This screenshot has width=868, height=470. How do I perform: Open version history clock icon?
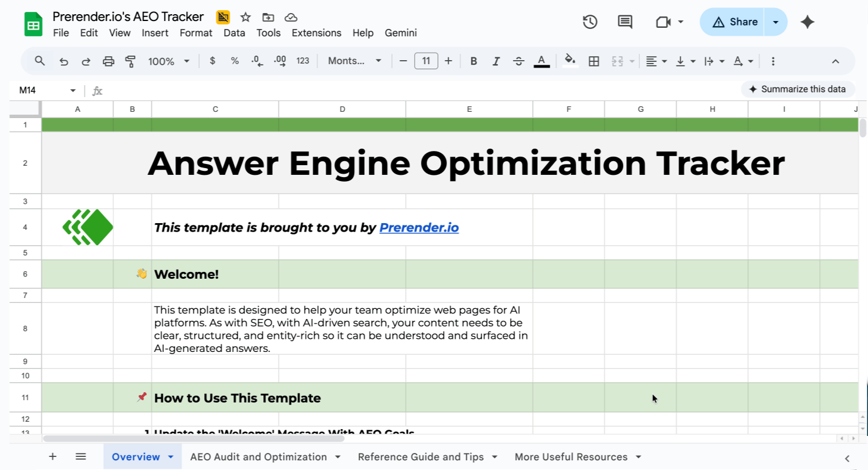(590, 22)
